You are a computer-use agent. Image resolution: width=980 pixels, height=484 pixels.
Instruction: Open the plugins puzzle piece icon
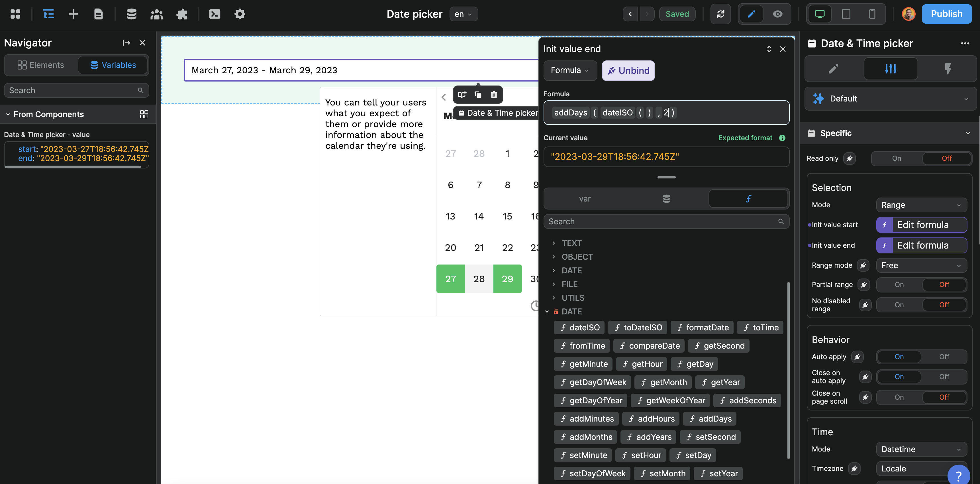182,14
